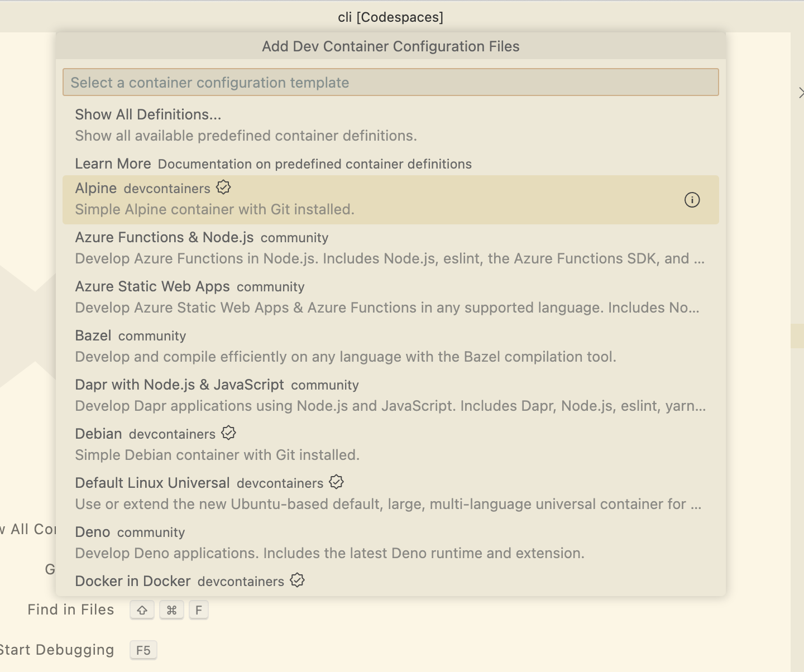804x672 pixels.
Task: Click the container configuration template search field
Action: tap(390, 82)
